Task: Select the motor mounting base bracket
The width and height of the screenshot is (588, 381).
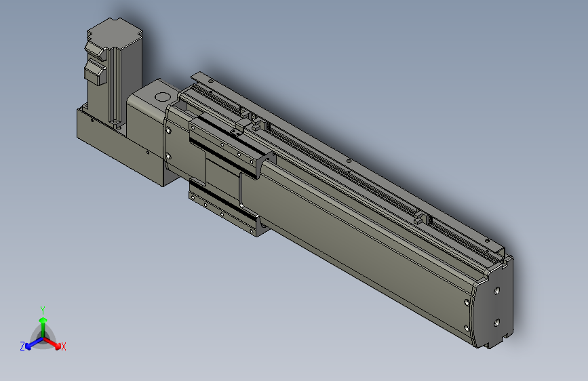Action: (120, 148)
